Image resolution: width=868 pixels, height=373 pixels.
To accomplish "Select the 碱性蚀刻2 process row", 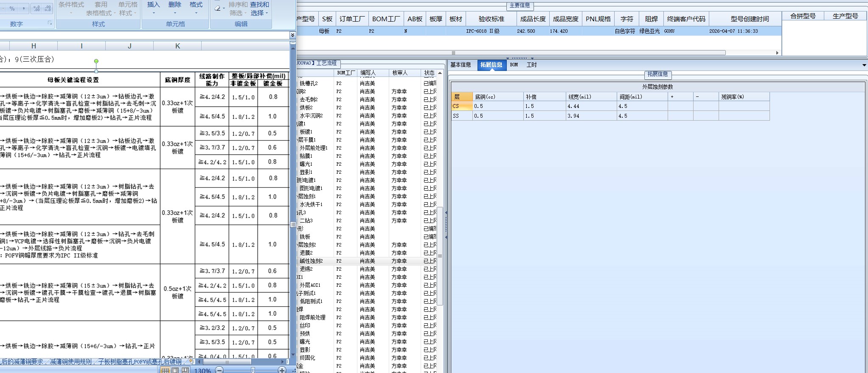I will pos(367,261).
